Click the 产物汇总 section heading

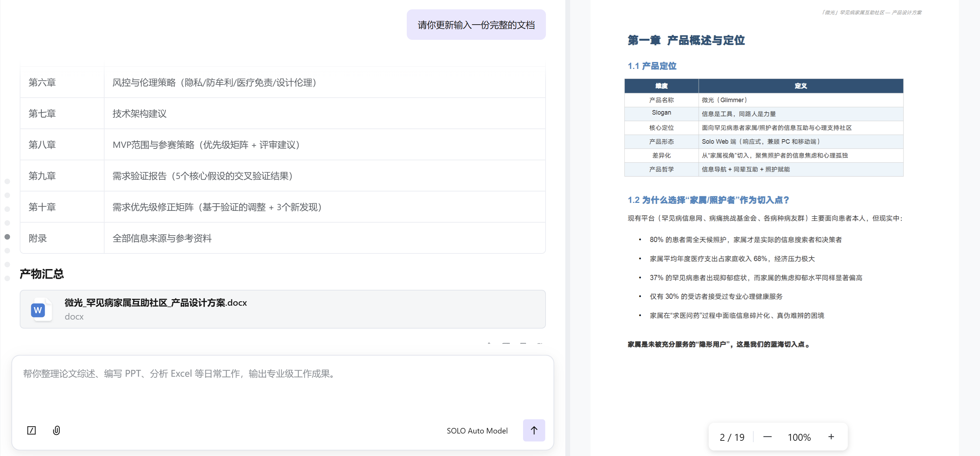pyautogui.click(x=42, y=274)
